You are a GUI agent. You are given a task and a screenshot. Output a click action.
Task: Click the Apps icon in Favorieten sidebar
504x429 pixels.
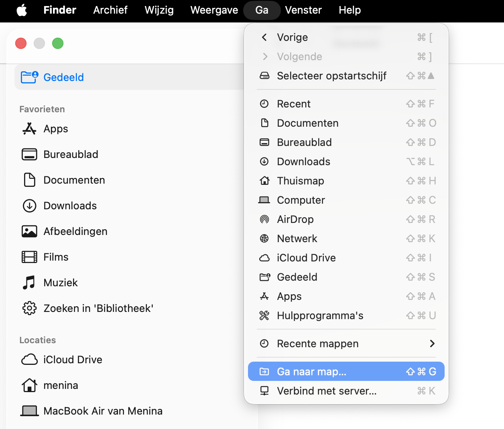click(29, 129)
